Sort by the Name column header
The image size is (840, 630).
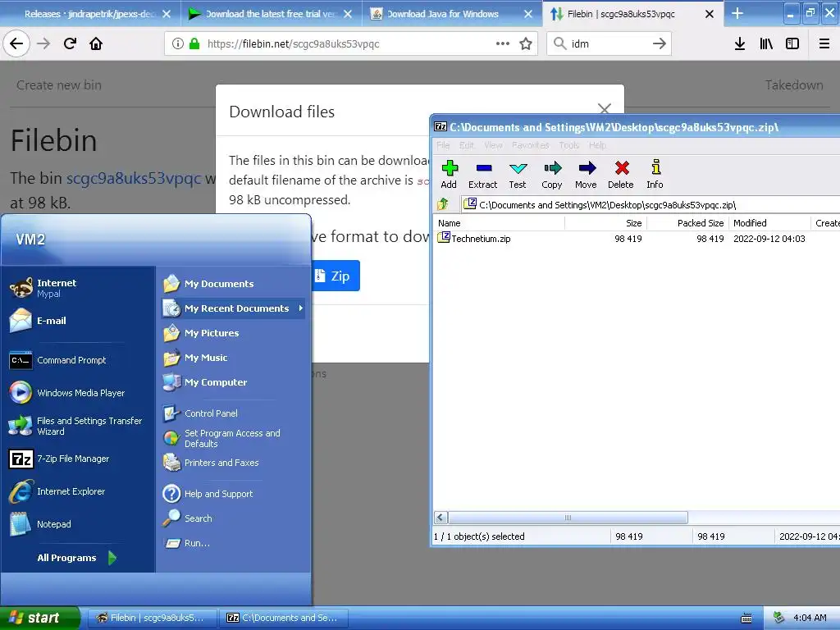[x=499, y=223]
